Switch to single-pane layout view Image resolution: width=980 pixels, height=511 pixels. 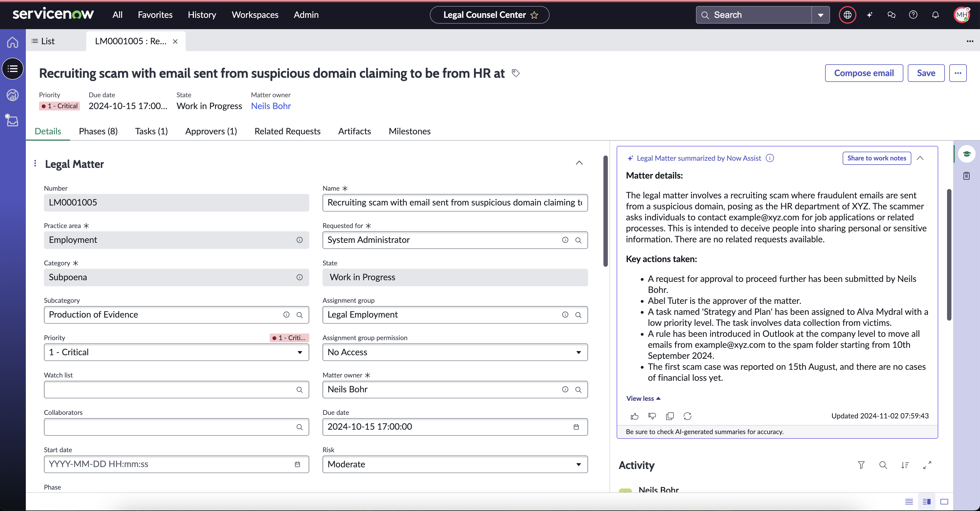pos(944,501)
